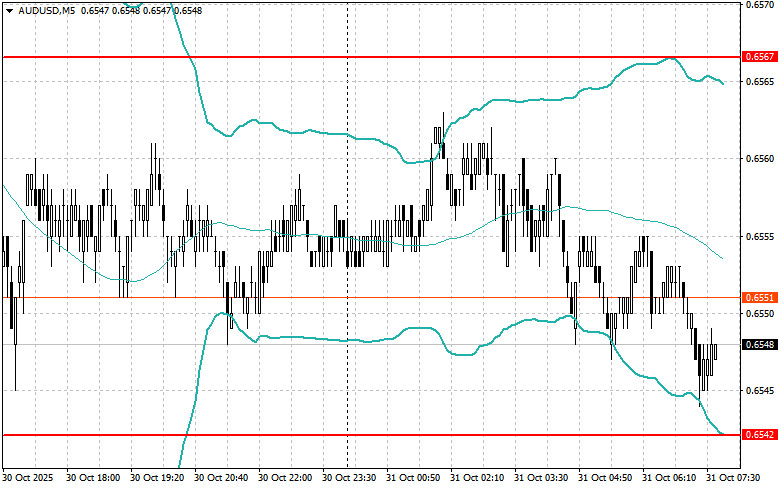This screenshot has width=781, height=489.
Task: Select the red 0.6542 support price label
Action: pyautogui.click(x=760, y=435)
